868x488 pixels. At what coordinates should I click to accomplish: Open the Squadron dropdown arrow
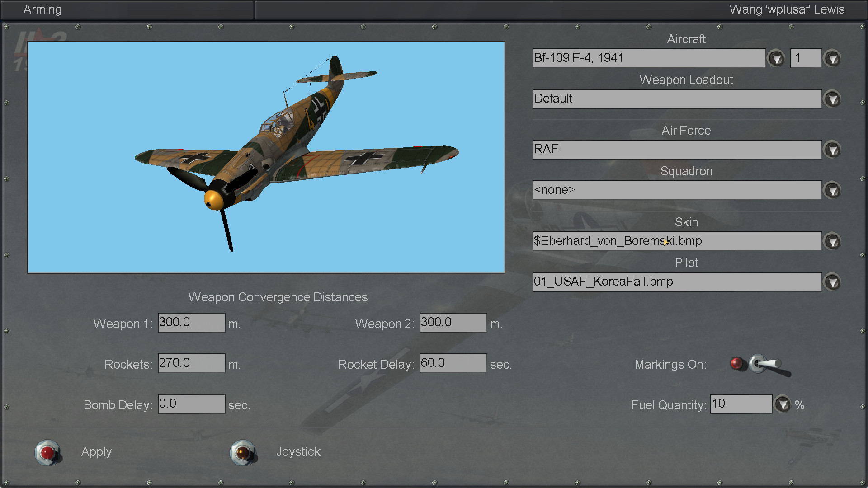832,190
